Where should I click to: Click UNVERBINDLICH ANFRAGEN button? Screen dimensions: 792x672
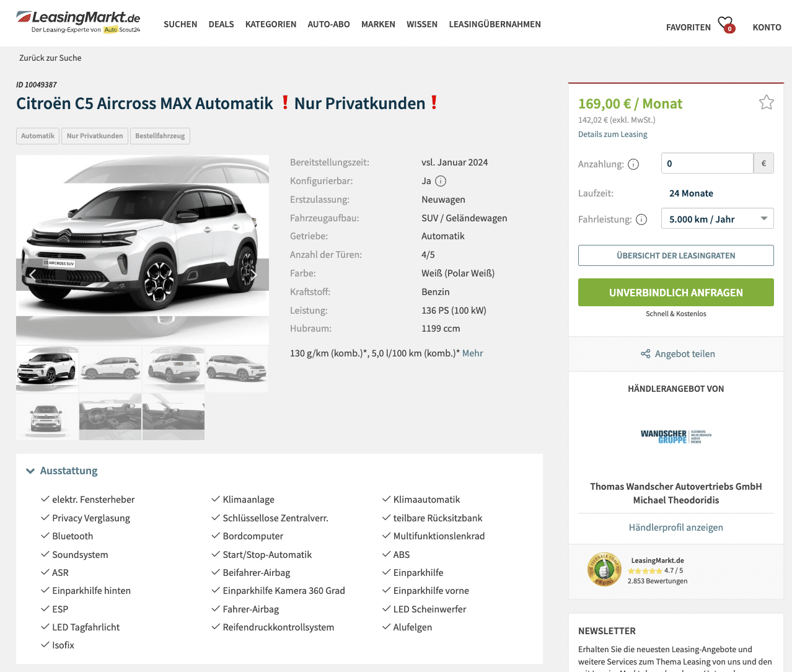point(675,293)
